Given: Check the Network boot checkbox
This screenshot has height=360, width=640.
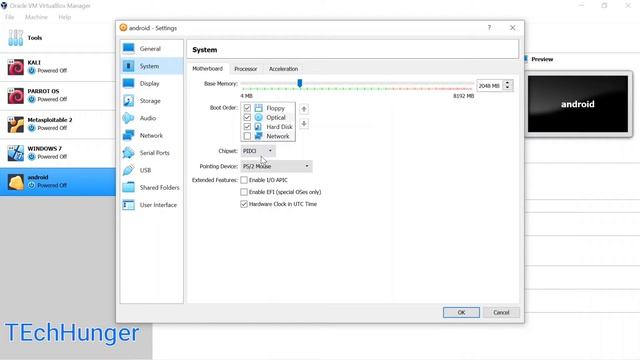Looking at the screenshot, I should tap(247, 136).
